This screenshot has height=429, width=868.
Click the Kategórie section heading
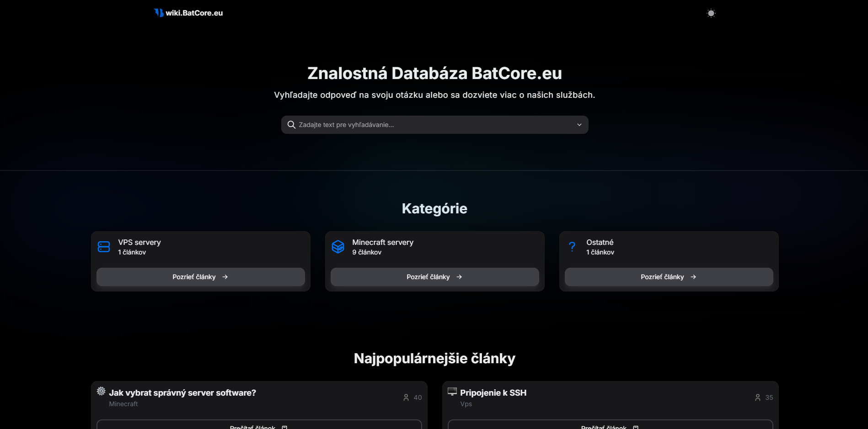click(x=434, y=208)
